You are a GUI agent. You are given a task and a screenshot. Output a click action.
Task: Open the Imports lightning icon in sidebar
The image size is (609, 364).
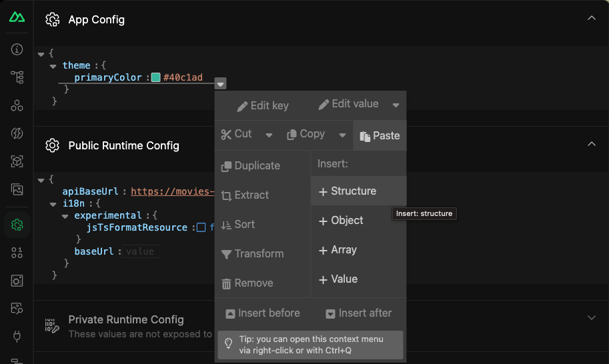pyautogui.click(x=17, y=133)
